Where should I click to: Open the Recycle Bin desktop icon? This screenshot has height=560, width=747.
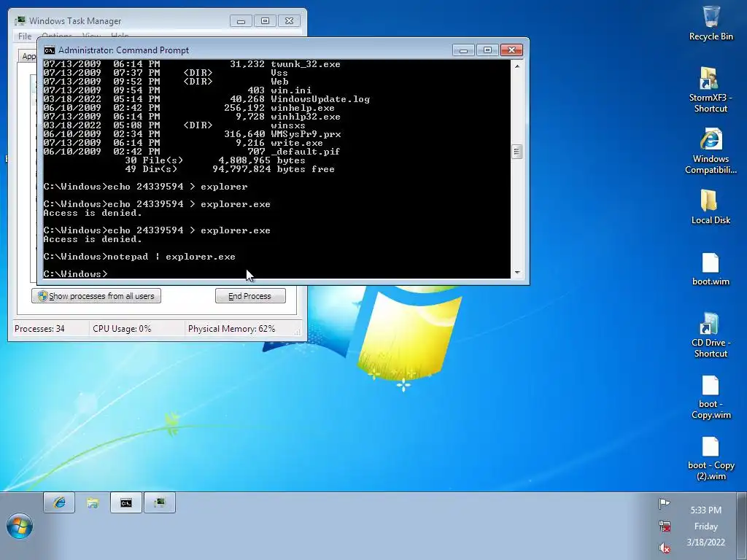(x=711, y=23)
